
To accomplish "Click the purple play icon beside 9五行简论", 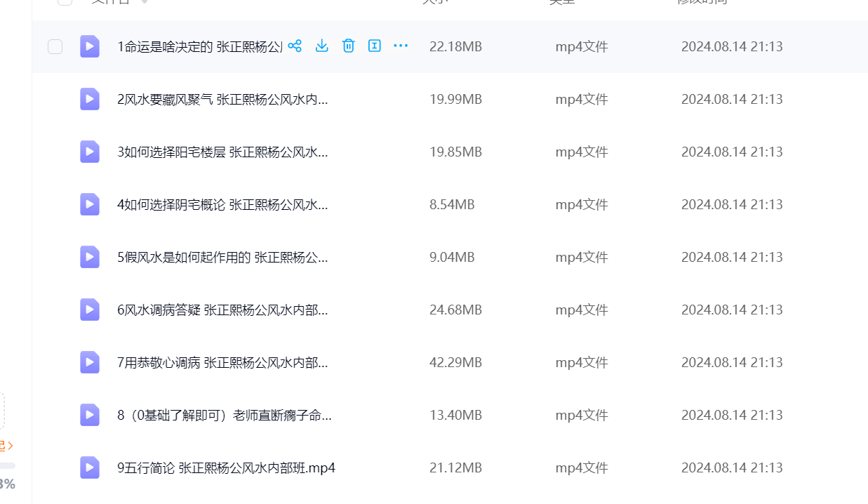I will pyautogui.click(x=90, y=467).
